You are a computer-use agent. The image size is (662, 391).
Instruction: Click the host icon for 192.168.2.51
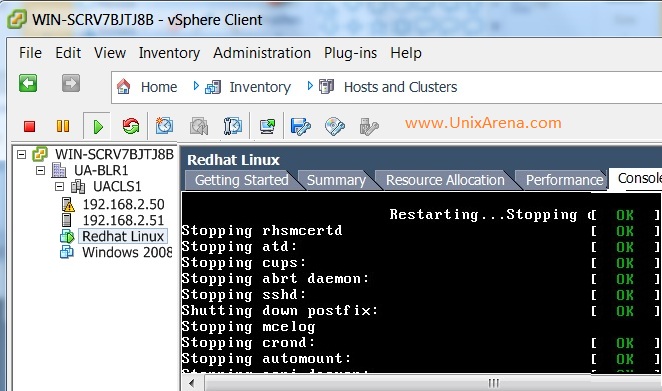[66, 220]
